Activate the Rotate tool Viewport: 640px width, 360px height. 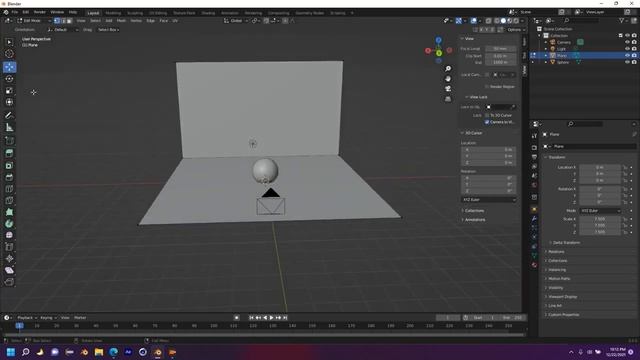click(x=9, y=79)
